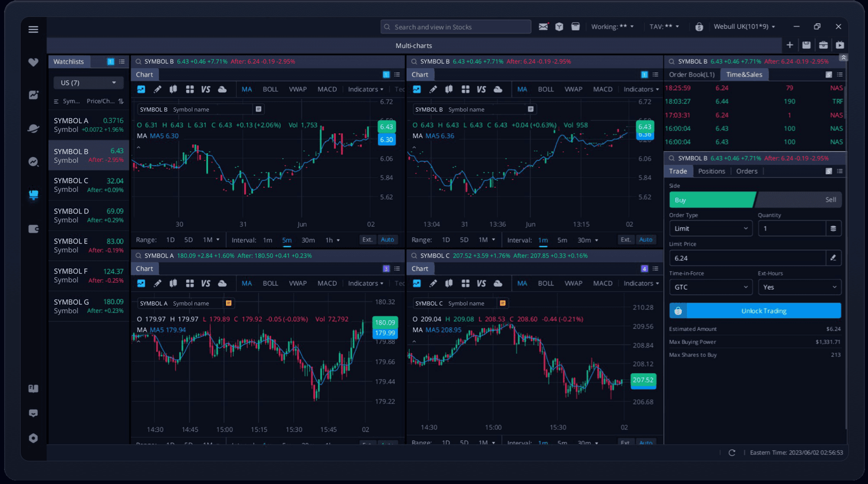Viewport: 868px width, 484px height.
Task: Apply the MACD indicator on SYMBOL A chart
Action: coord(327,283)
